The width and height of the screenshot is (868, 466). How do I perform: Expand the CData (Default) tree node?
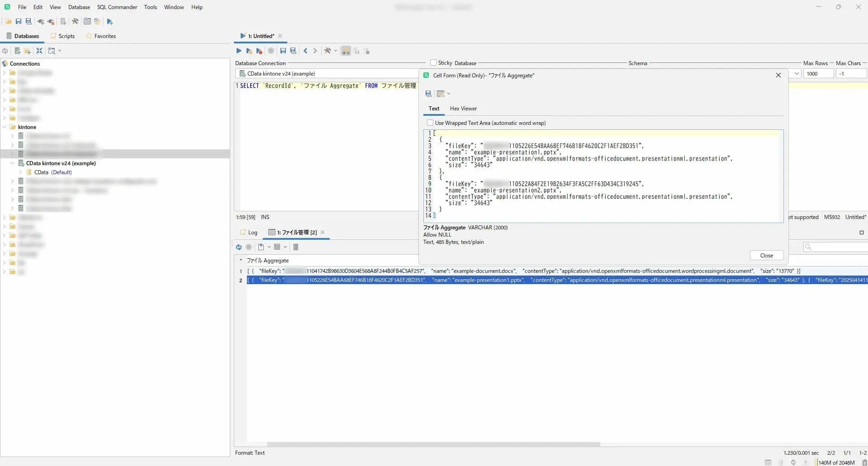(20, 172)
